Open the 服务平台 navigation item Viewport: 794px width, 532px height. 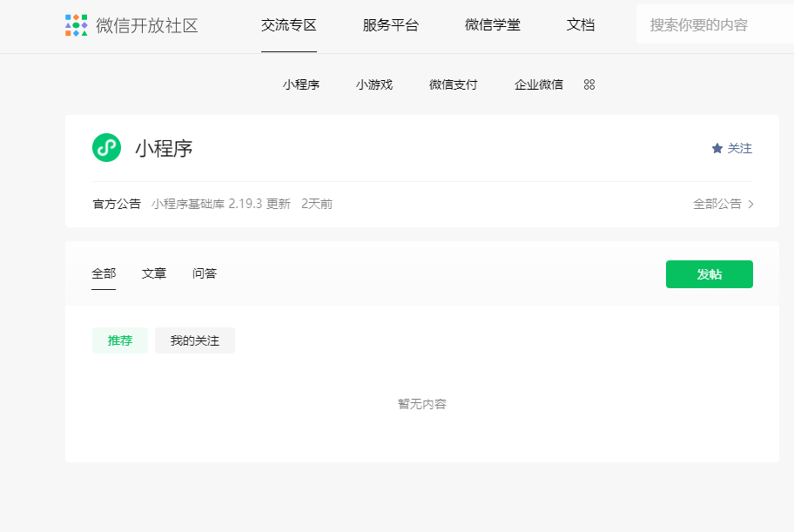(390, 25)
